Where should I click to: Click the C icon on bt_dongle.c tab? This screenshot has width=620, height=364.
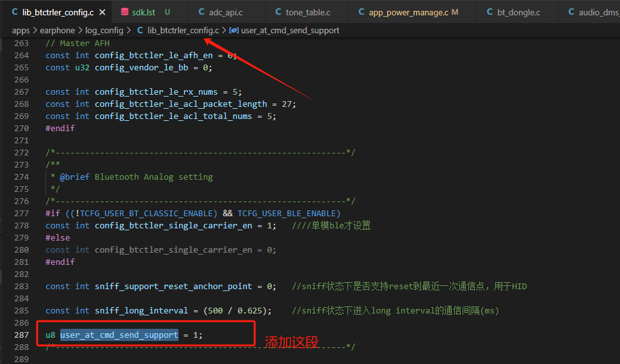489,12
